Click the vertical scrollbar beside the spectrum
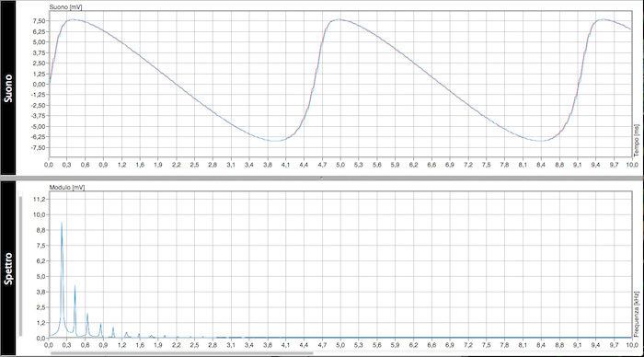 pos(20,266)
